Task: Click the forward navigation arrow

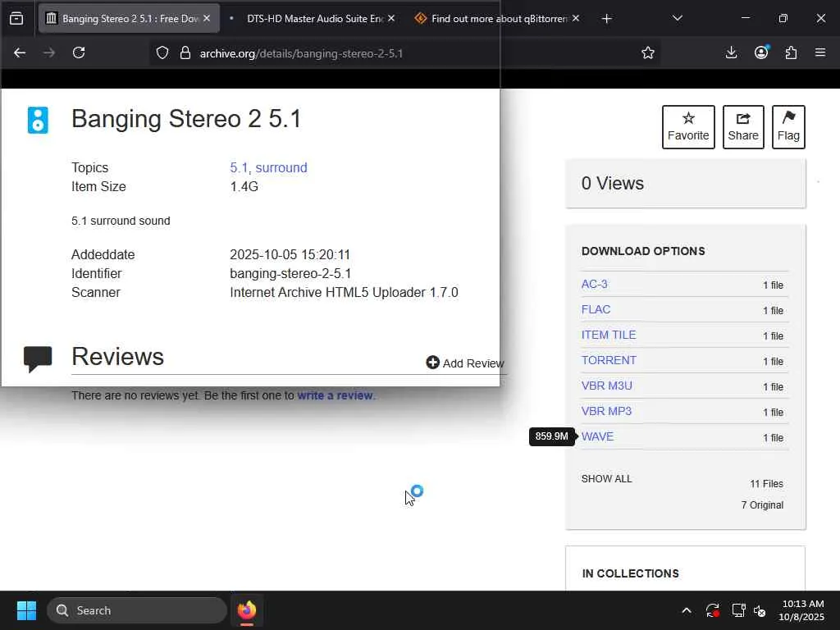Action: click(48, 52)
